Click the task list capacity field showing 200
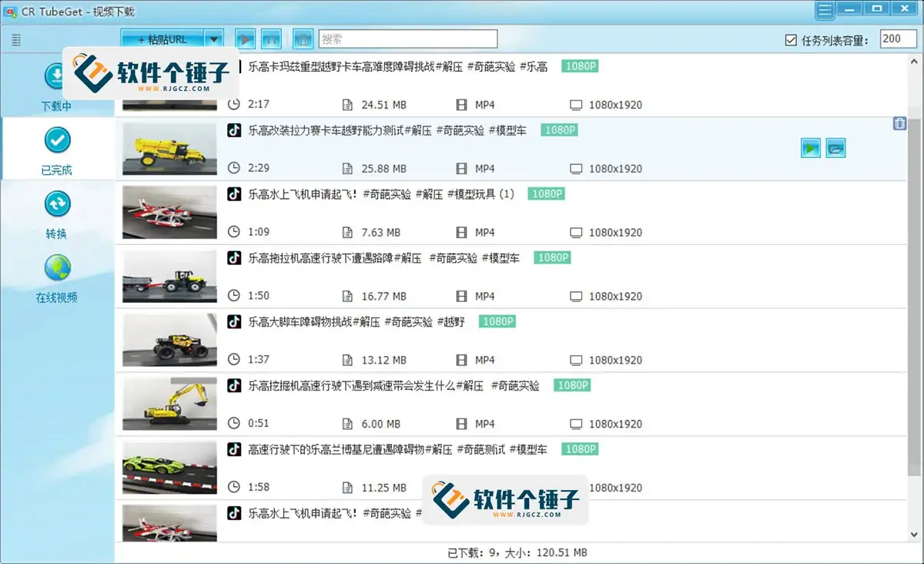 (899, 39)
